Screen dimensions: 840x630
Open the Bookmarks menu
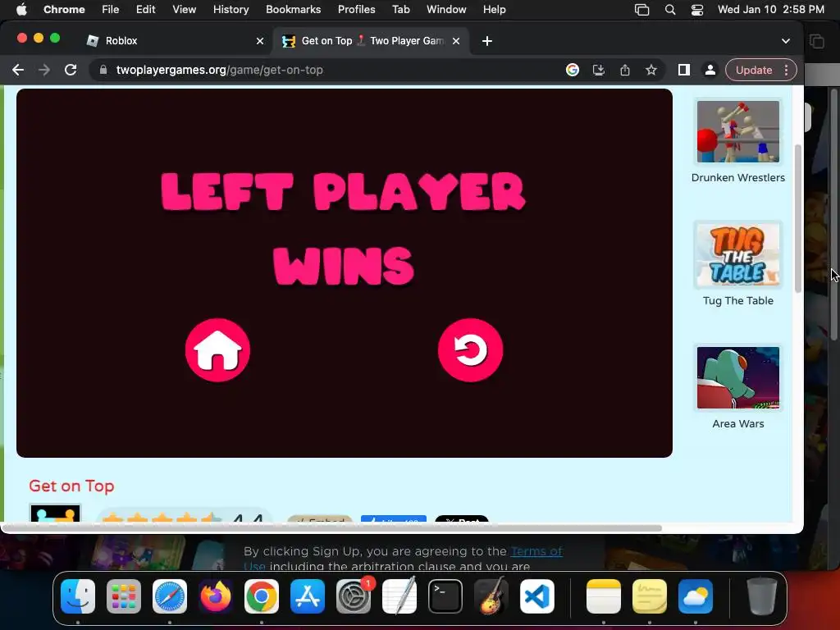293,10
